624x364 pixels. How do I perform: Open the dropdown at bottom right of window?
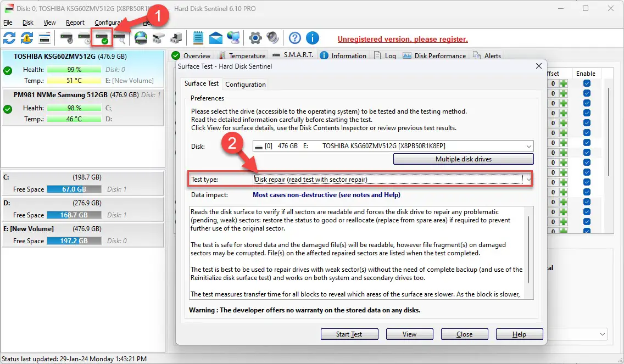click(602, 334)
